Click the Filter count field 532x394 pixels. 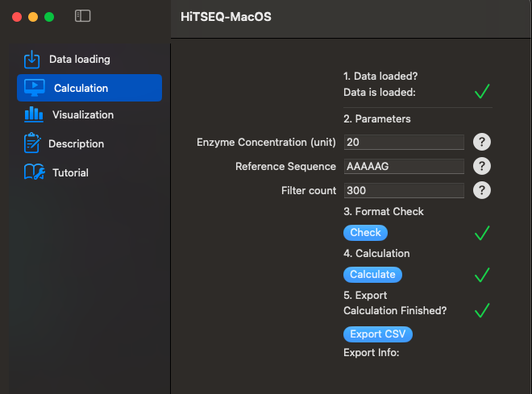403,191
